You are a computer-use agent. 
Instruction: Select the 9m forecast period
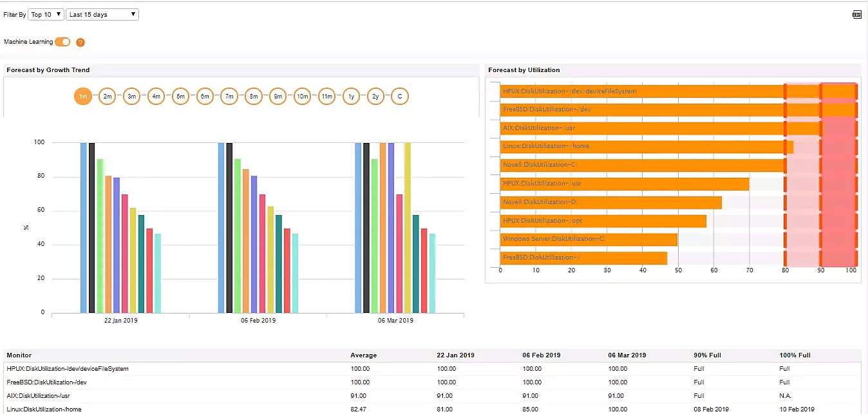(x=278, y=95)
